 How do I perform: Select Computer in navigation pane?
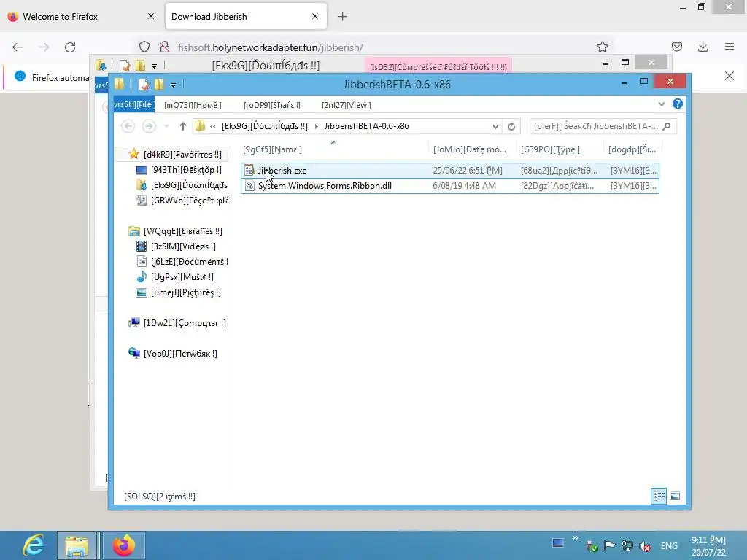point(177,323)
